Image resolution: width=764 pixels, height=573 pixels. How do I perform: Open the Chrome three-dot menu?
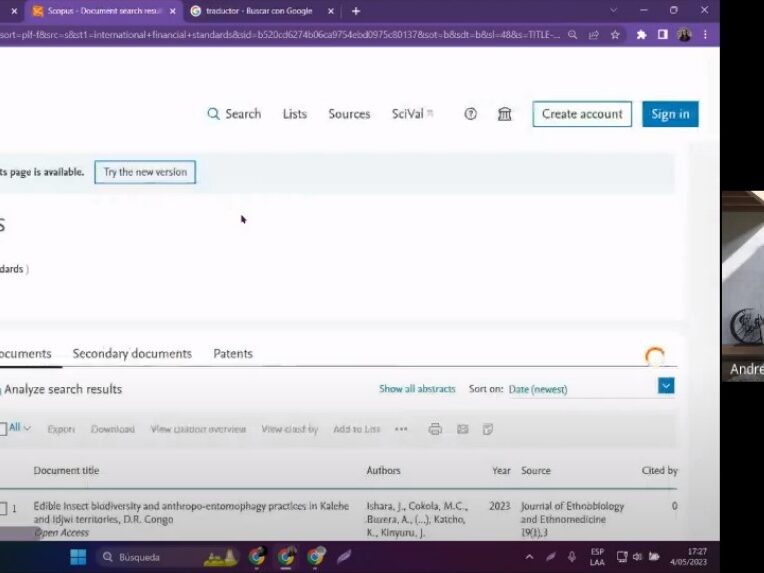[705, 35]
